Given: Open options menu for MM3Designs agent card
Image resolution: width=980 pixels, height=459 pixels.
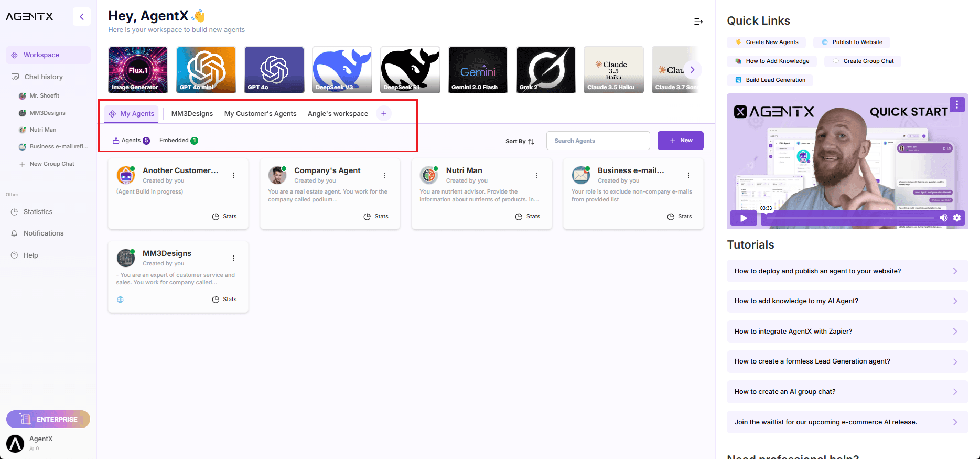Looking at the screenshot, I should [x=233, y=258].
